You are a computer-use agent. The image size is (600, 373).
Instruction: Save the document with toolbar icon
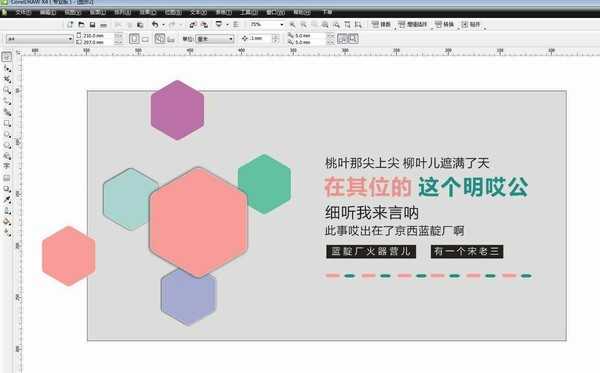point(92,24)
